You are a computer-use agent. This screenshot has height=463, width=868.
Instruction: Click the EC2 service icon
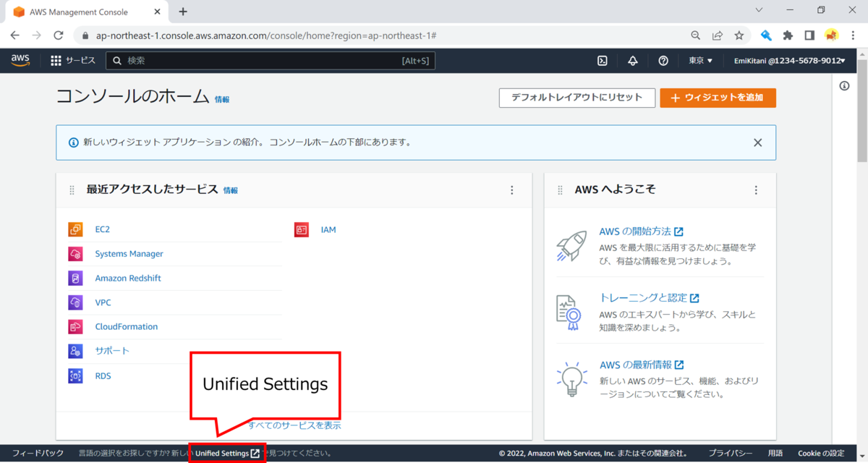pos(76,229)
